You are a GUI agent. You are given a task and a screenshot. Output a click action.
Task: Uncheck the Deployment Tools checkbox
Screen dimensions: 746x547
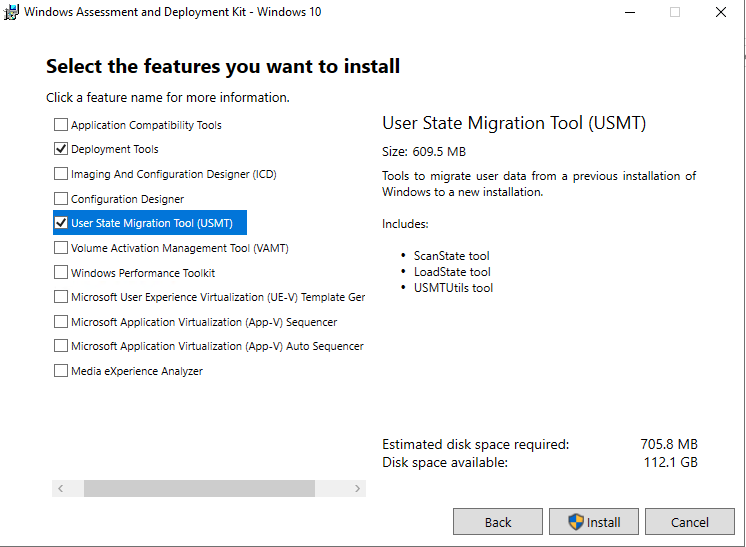click(x=61, y=149)
